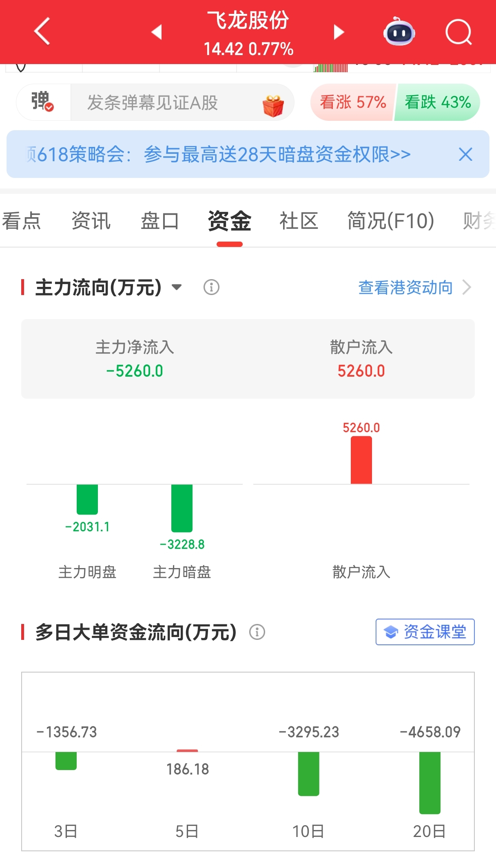Screen dimensions: 496x868
Task: Vote 看涨 57%
Action: [x=353, y=102]
